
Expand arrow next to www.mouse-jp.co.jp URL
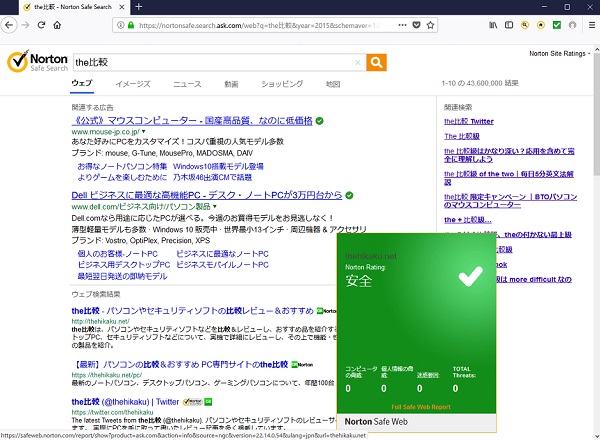(x=143, y=132)
